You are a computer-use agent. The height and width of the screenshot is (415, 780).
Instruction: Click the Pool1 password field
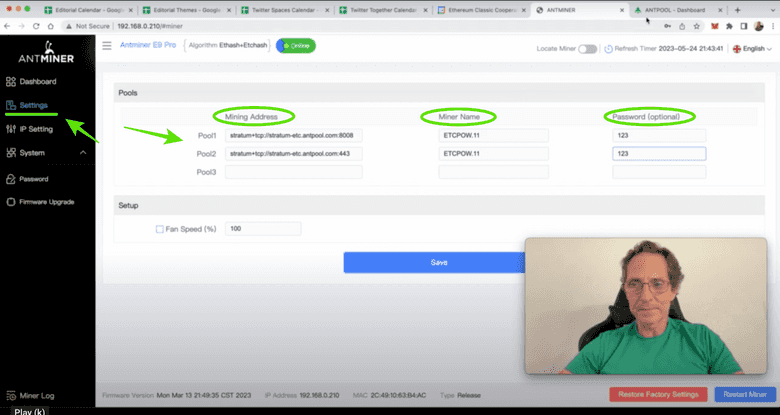coord(658,135)
